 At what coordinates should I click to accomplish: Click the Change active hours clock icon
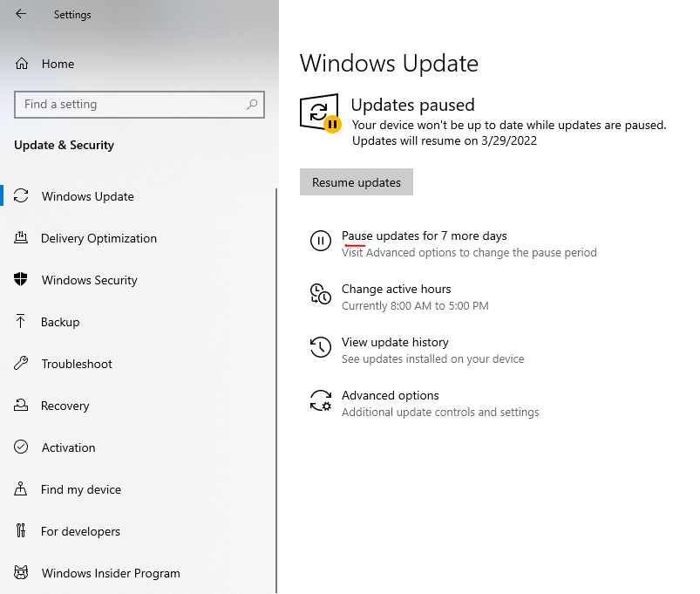coord(321,294)
